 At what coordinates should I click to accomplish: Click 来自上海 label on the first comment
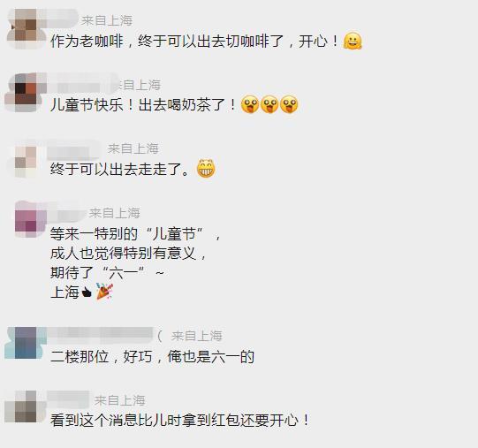(x=107, y=20)
